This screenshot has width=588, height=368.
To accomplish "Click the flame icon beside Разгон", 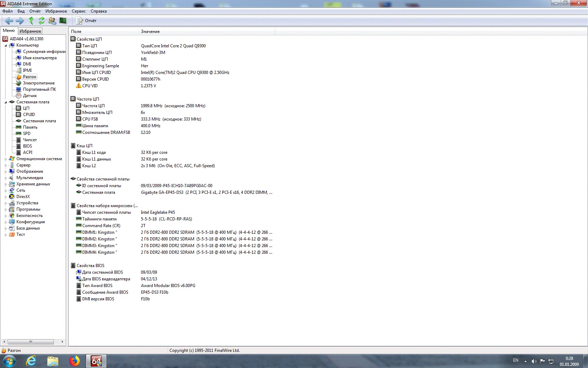I will (19, 77).
